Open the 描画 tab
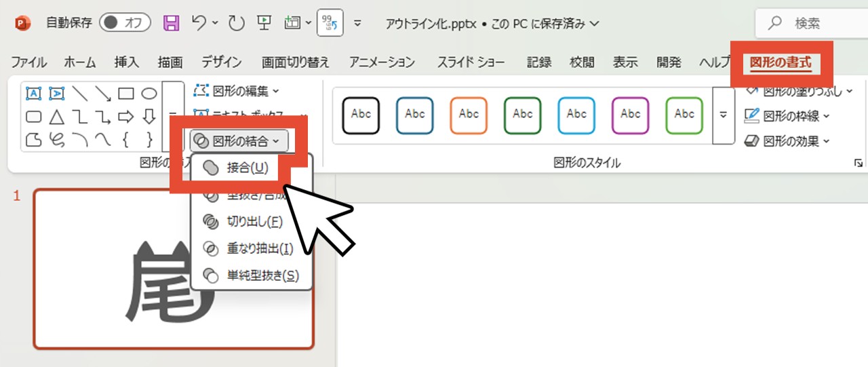The image size is (868, 367). (170, 62)
